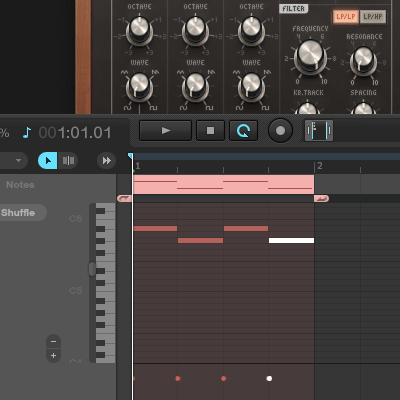Select the third note in piano roll
This screenshot has height=400, width=400.
(x=246, y=228)
